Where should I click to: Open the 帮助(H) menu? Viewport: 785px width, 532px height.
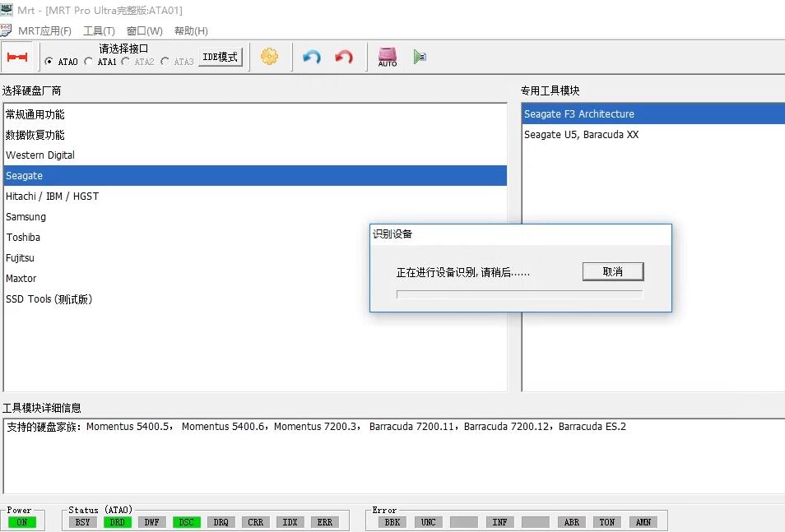[191, 31]
